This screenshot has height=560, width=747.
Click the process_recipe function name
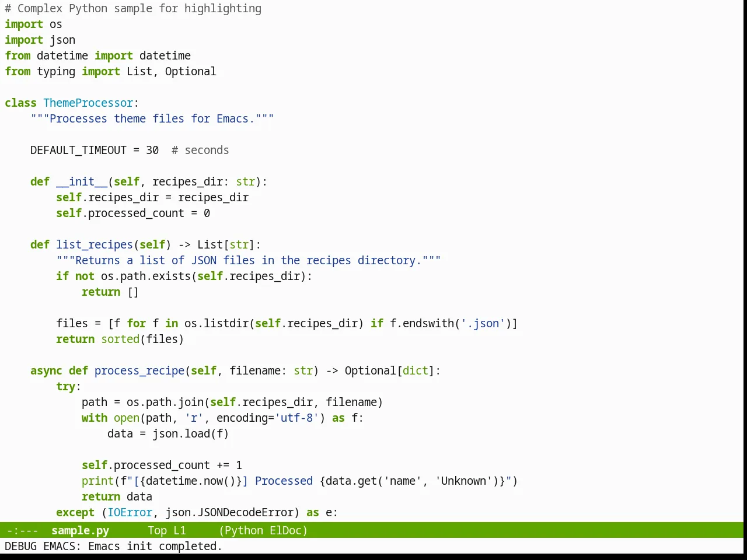pos(139,371)
